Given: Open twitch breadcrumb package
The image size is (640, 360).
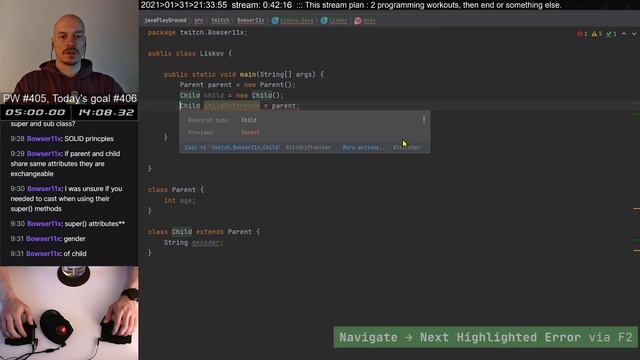Looking at the screenshot, I should tap(220, 20).
